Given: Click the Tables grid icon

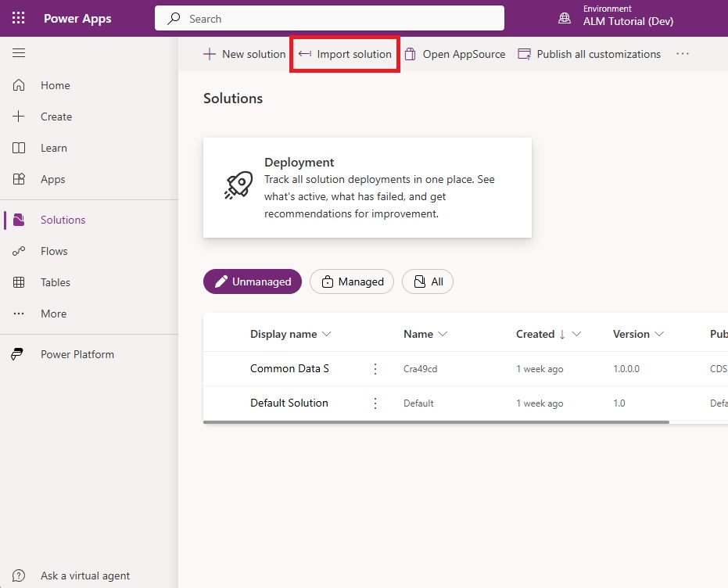Looking at the screenshot, I should pyautogui.click(x=19, y=282).
